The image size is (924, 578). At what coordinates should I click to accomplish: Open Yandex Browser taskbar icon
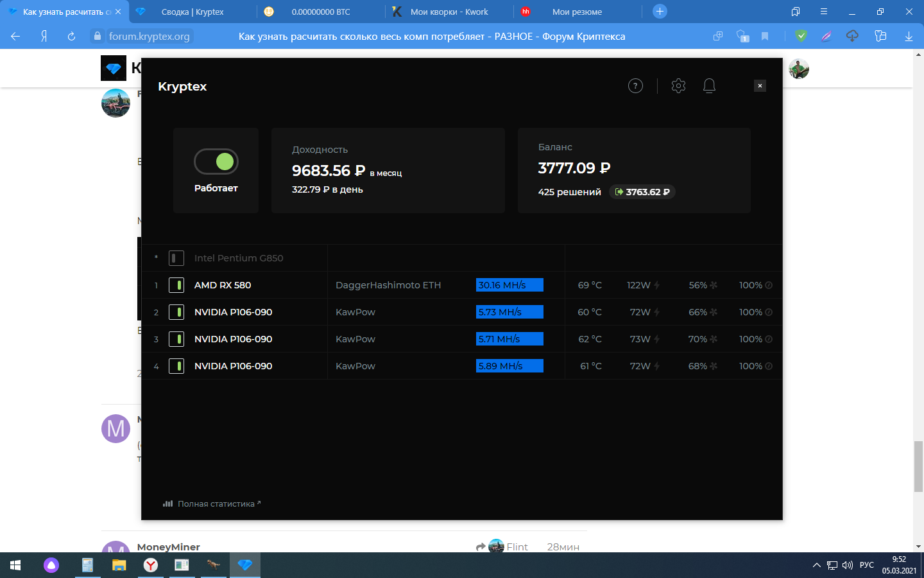pos(151,565)
